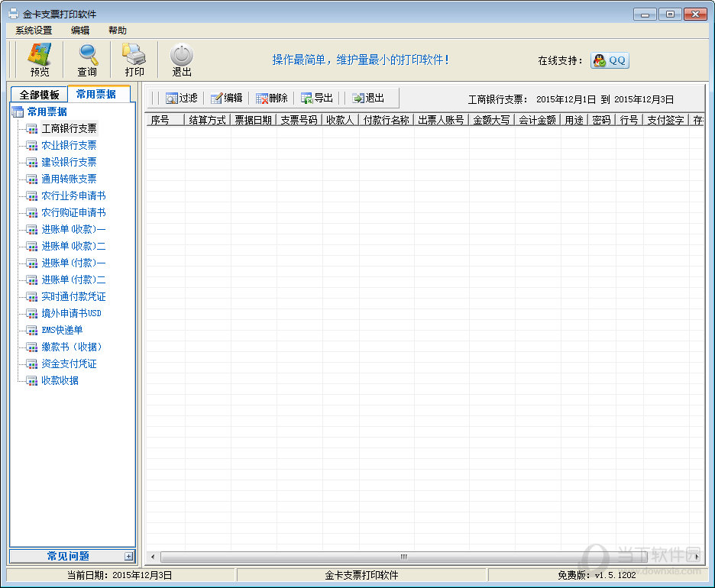
Task: Click the 预览 (Preview) toolbar icon
Action: pos(39,60)
